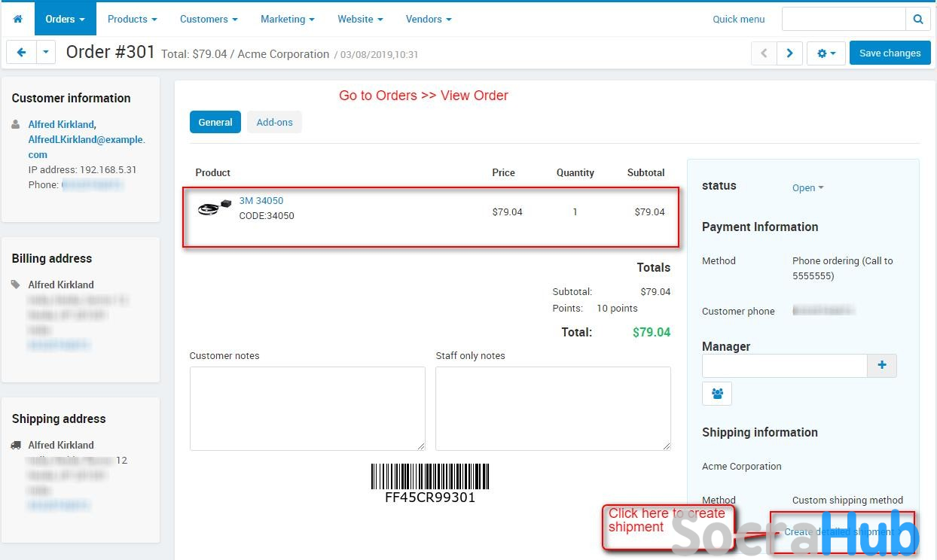This screenshot has height=560, width=937.
Task: Click the group users icon under Manager
Action: (717, 393)
